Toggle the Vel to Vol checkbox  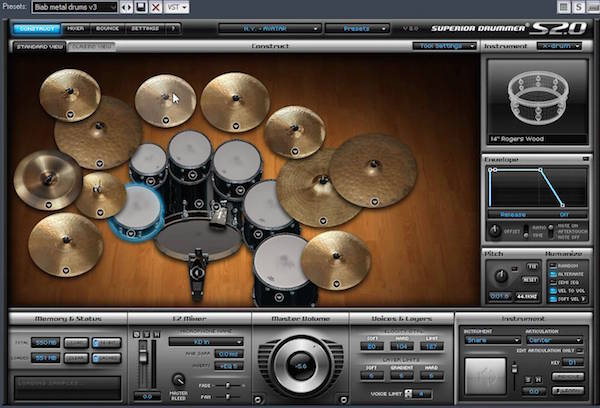click(553, 291)
